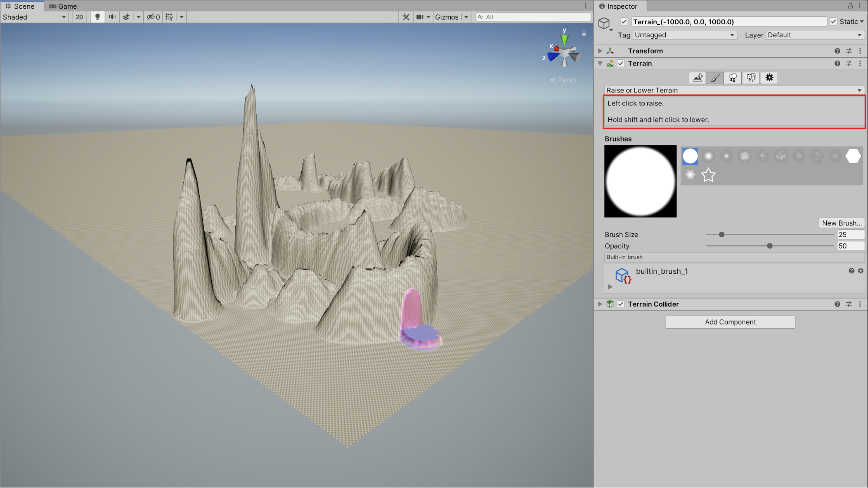
Task: Select the Paint Trees tool icon
Action: [733, 78]
